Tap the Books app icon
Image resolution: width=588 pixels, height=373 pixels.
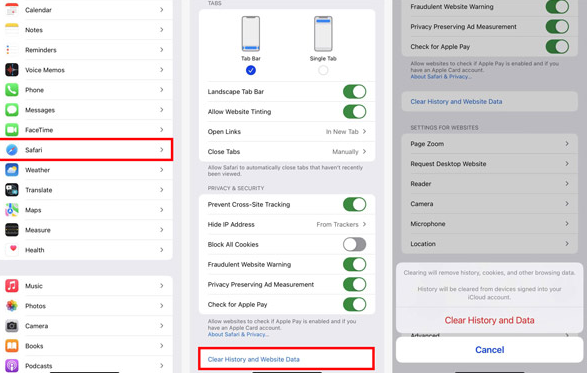pyautogui.click(x=12, y=346)
